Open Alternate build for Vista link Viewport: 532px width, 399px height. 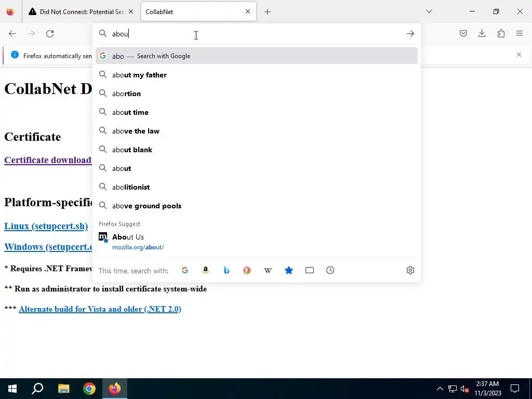[100, 309]
